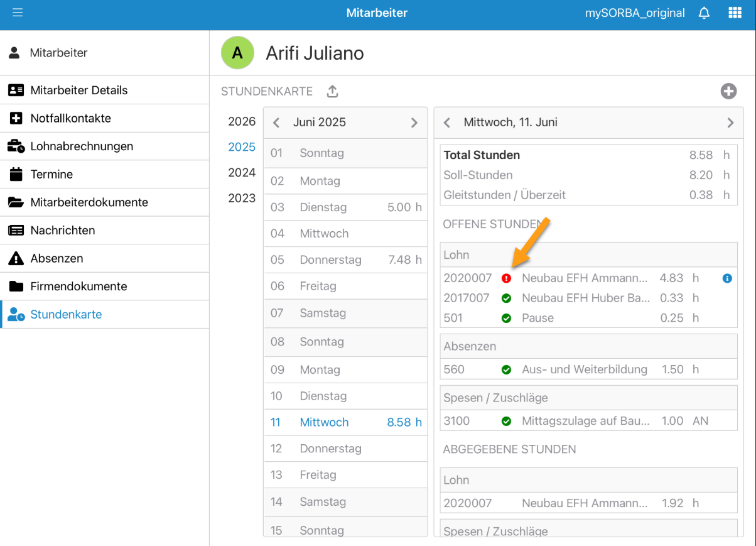This screenshot has height=546, width=756.
Task: Select Mitarbeiterdokumente in the sidebar
Action: tap(89, 202)
